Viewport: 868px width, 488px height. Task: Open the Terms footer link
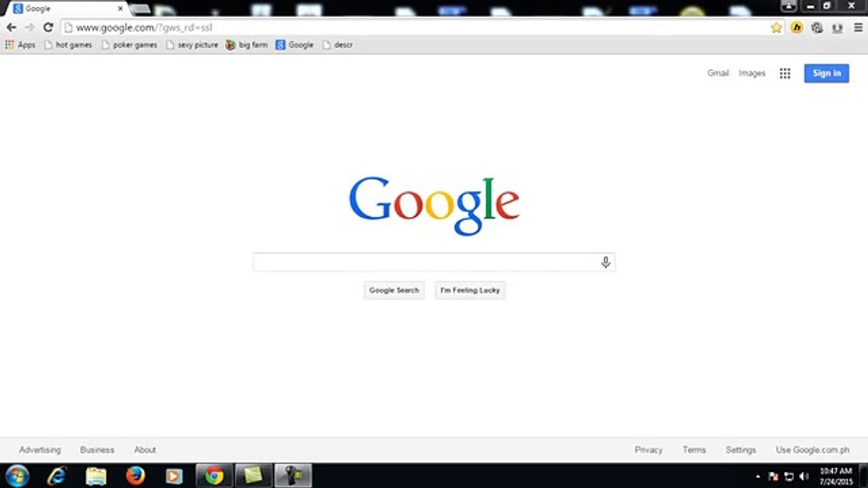point(694,449)
